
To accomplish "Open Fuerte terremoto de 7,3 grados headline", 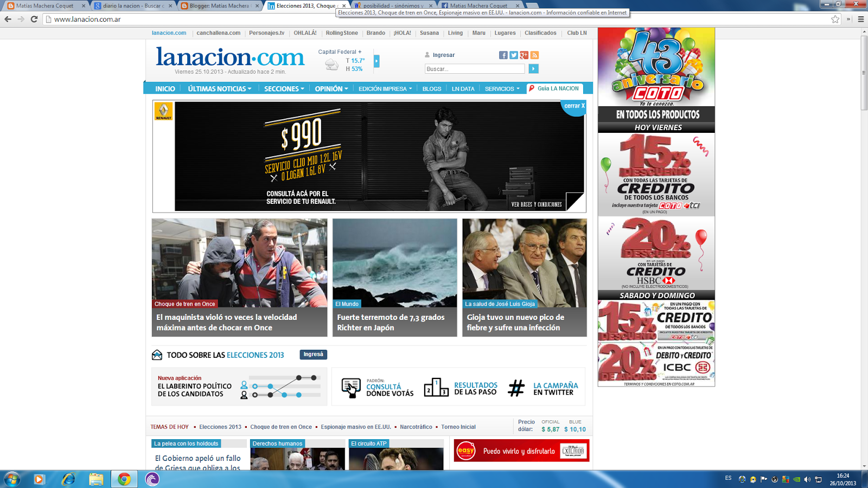I will 391,322.
